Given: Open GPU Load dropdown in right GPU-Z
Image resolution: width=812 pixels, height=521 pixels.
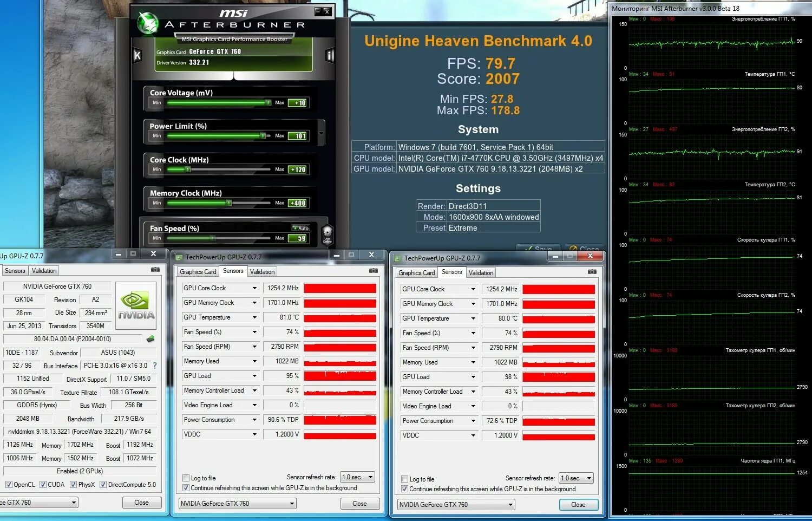Looking at the screenshot, I should (x=473, y=377).
